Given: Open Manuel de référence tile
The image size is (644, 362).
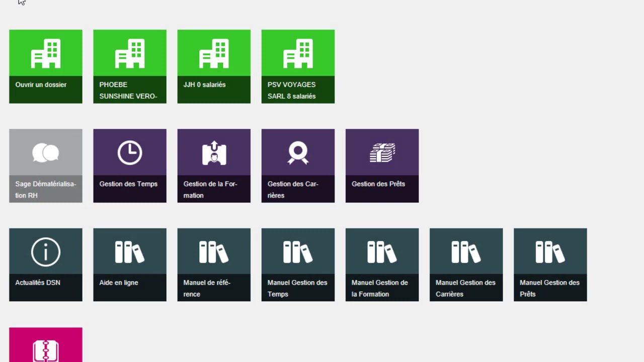Looking at the screenshot, I should [214, 265].
